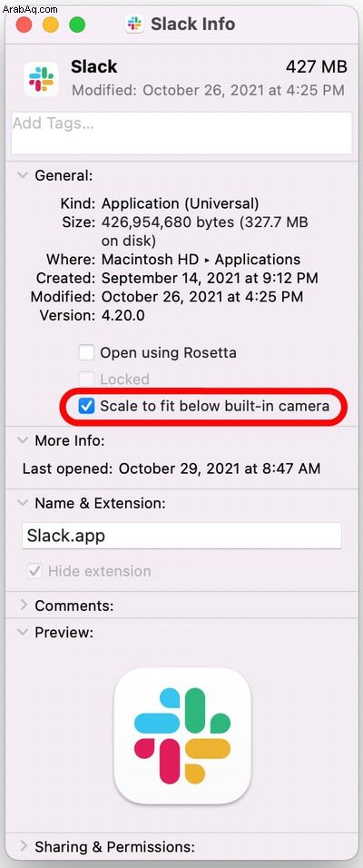
Task: Click the large Slack preview icon
Action: (x=182, y=735)
